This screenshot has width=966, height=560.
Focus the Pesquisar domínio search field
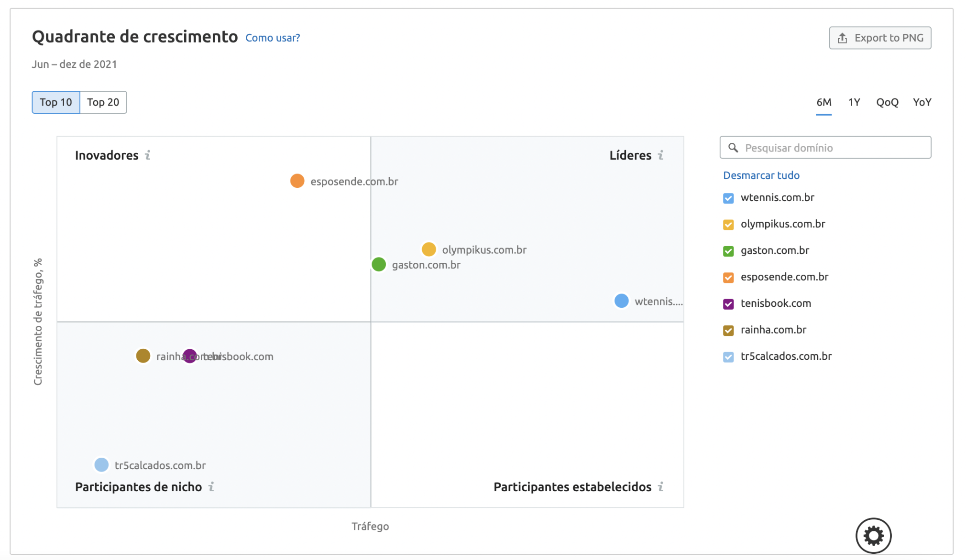point(825,148)
